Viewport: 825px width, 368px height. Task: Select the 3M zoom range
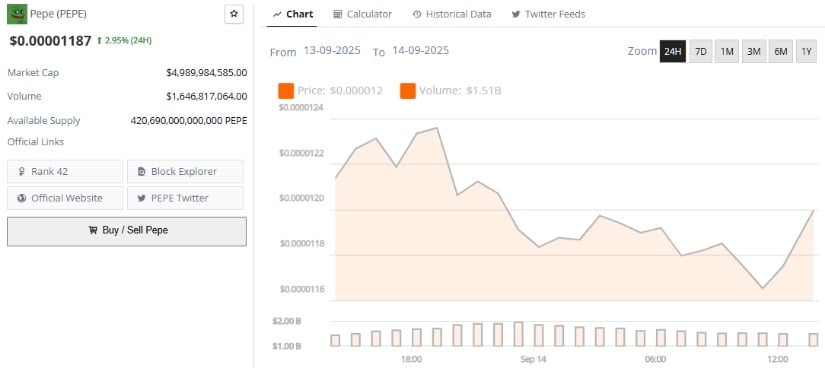point(754,51)
